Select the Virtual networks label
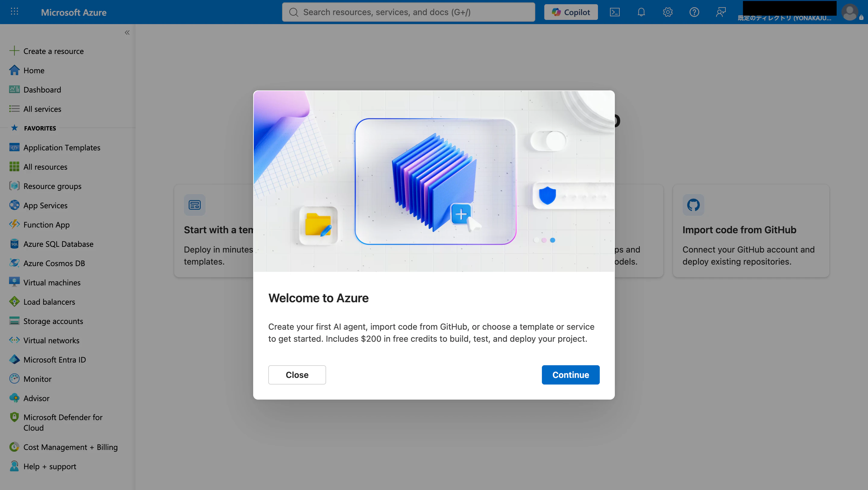868x490 pixels. pyautogui.click(x=51, y=340)
